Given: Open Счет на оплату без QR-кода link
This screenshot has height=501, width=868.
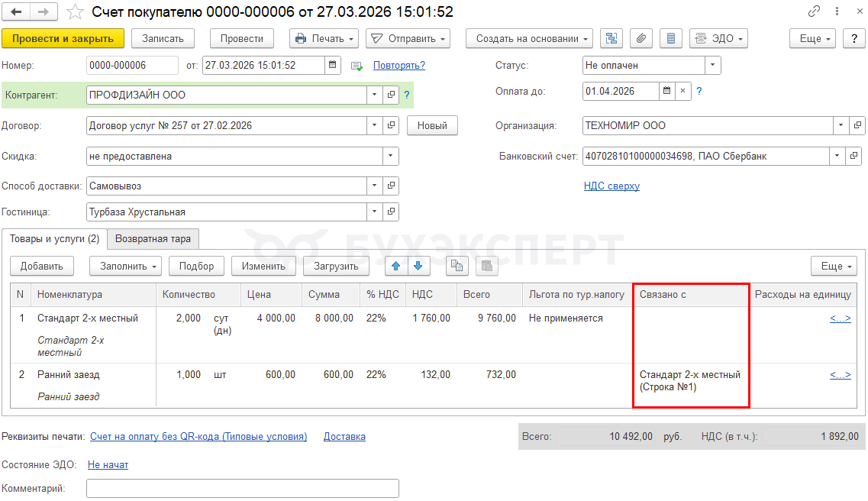Looking at the screenshot, I should tap(198, 436).
